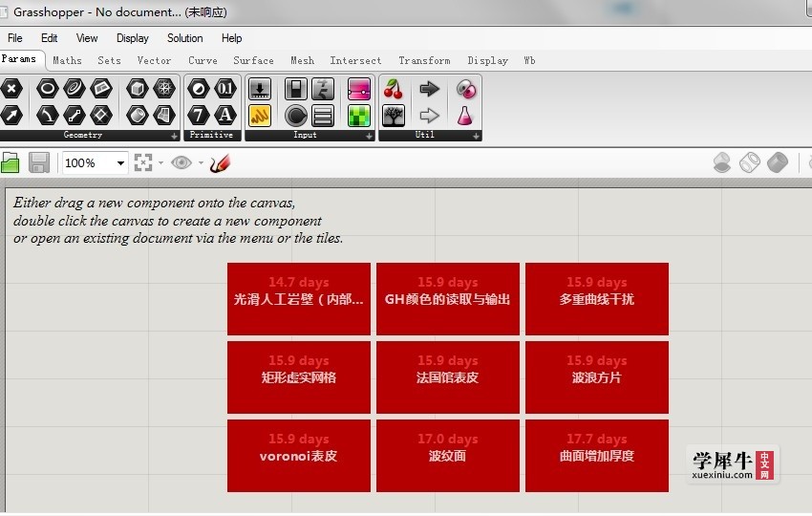Screen dimensions: 812x516
Task: Choose the Value List input icon
Action: pos(323,116)
